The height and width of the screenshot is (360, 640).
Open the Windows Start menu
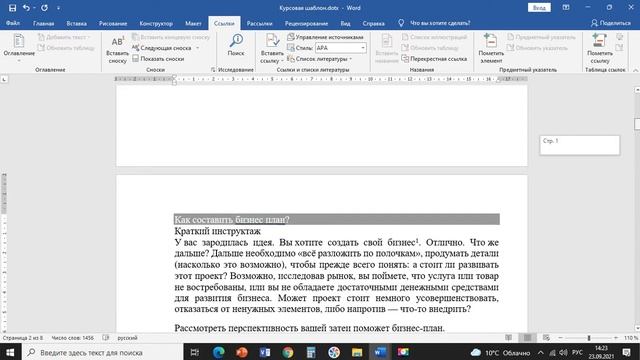(x=9, y=352)
